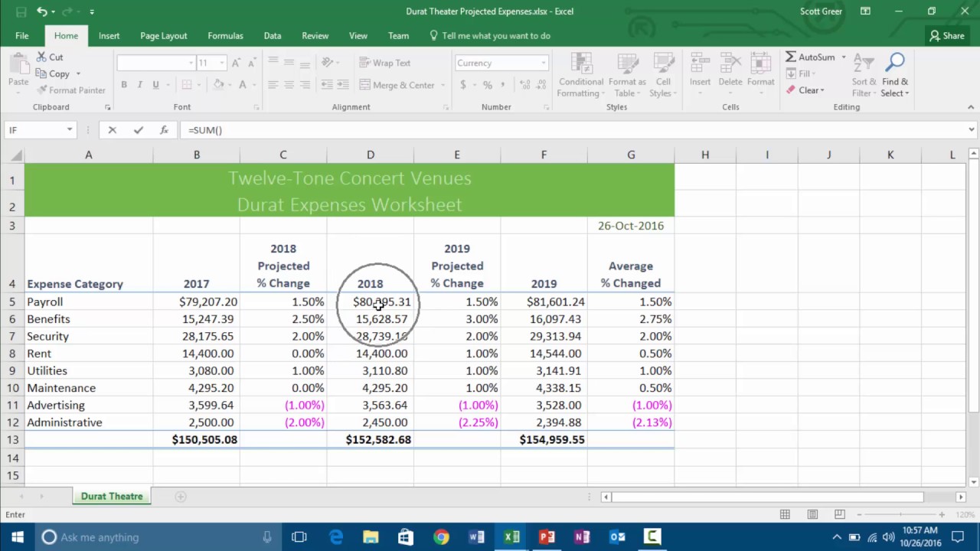Viewport: 980px width, 551px height.
Task: Expand the formula bar
Action: [x=971, y=130]
